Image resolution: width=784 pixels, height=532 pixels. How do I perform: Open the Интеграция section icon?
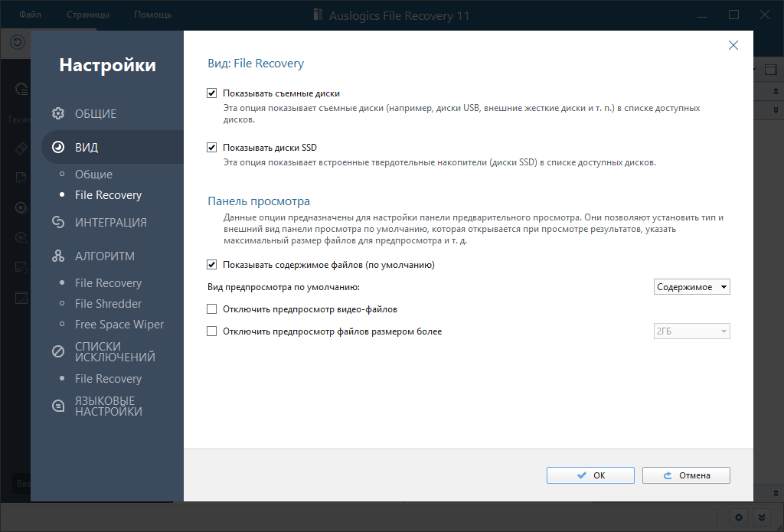(x=58, y=222)
